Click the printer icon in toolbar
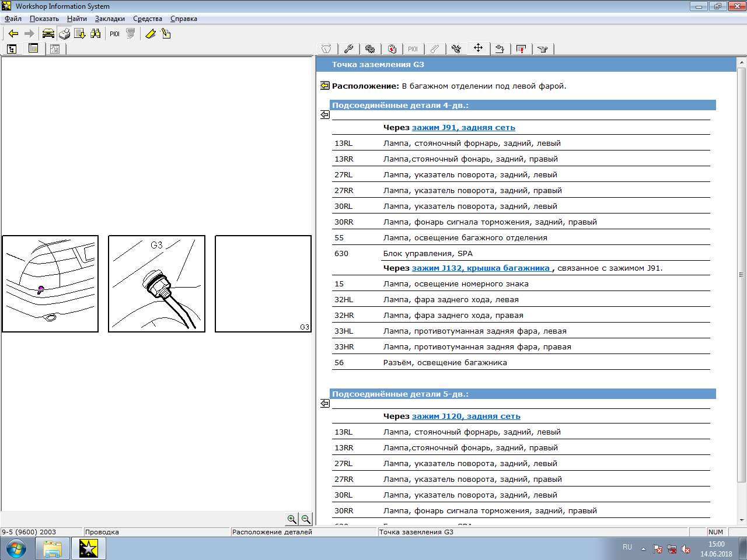Viewport: 747px width, 560px height. [x=64, y=34]
